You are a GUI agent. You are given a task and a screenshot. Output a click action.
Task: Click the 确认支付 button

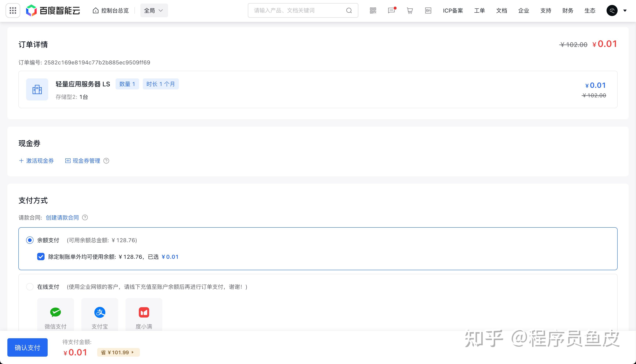27,347
